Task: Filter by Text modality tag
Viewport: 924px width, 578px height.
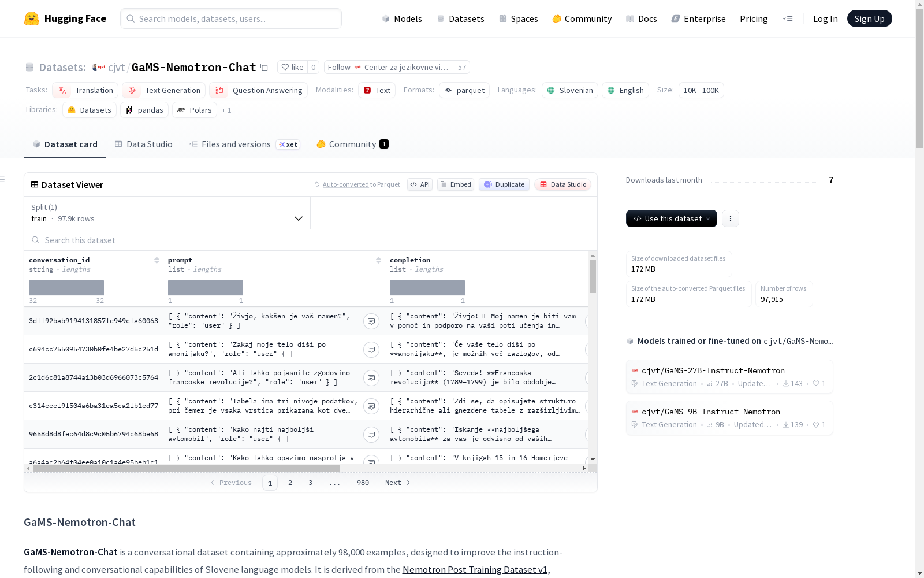Action: click(x=377, y=90)
